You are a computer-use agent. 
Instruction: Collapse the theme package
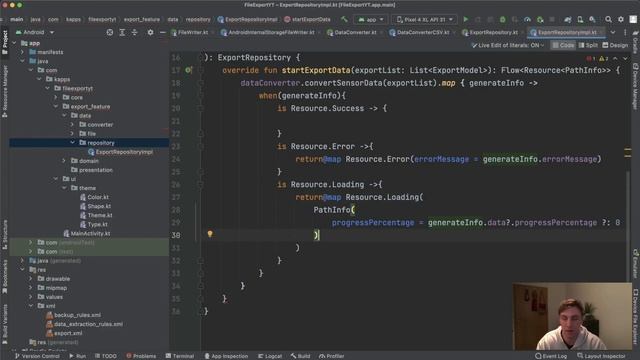click(x=64, y=188)
